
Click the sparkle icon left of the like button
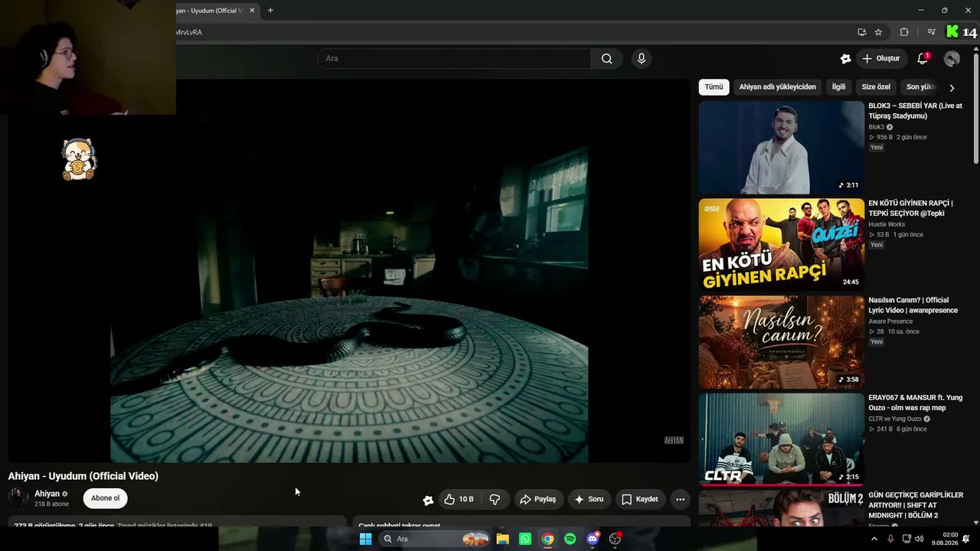428,500
